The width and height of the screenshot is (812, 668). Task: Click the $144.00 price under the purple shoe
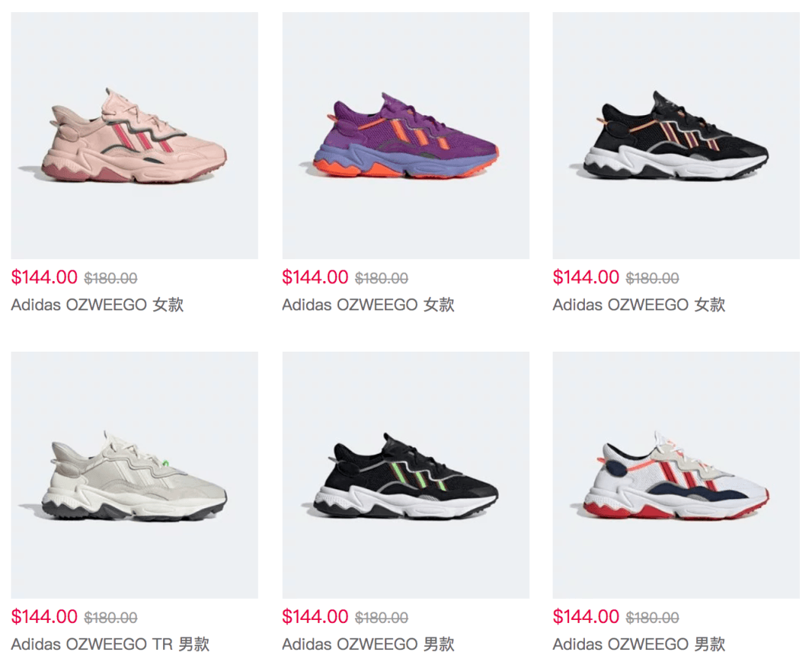click(x=315, y=277)
